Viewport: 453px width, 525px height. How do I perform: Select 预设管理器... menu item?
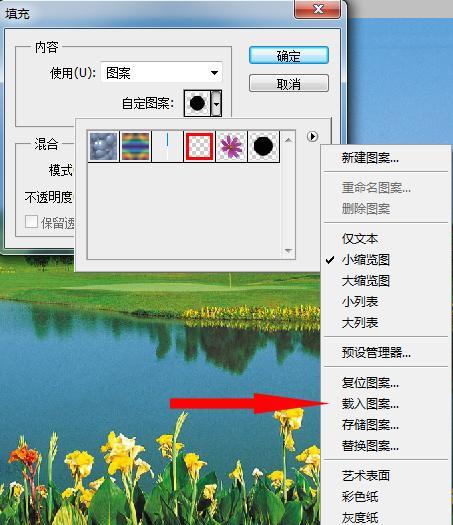click(376, 352)
